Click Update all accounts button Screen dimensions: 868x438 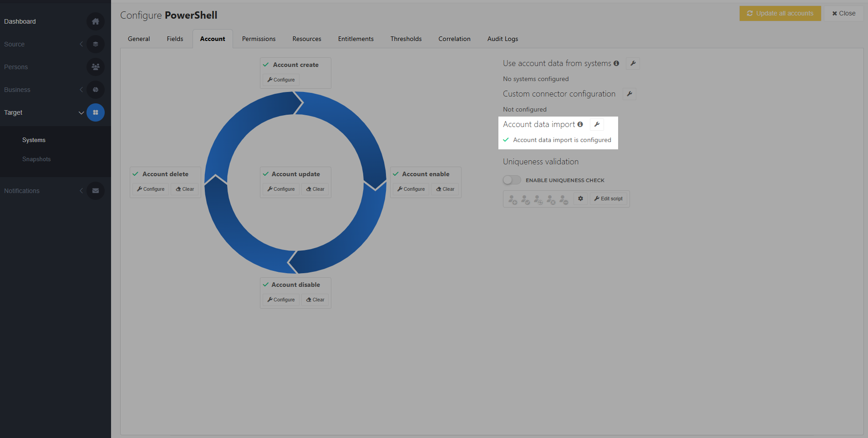point(780,13)
